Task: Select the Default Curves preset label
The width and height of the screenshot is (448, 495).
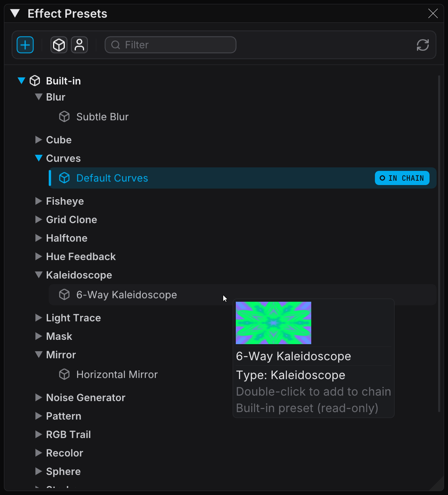Action: tap(112, 178)
